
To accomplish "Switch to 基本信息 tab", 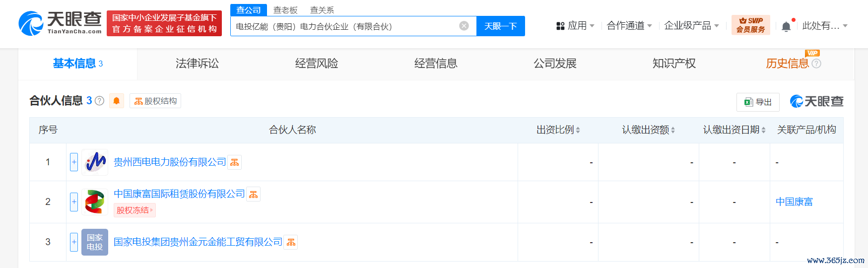I will coord(78,64).
